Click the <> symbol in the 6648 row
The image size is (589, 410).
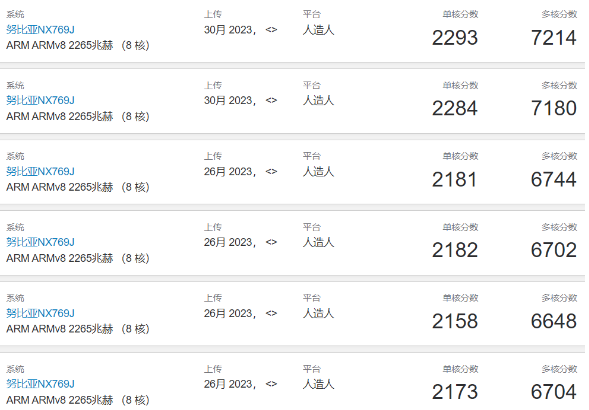pos(271,313)
